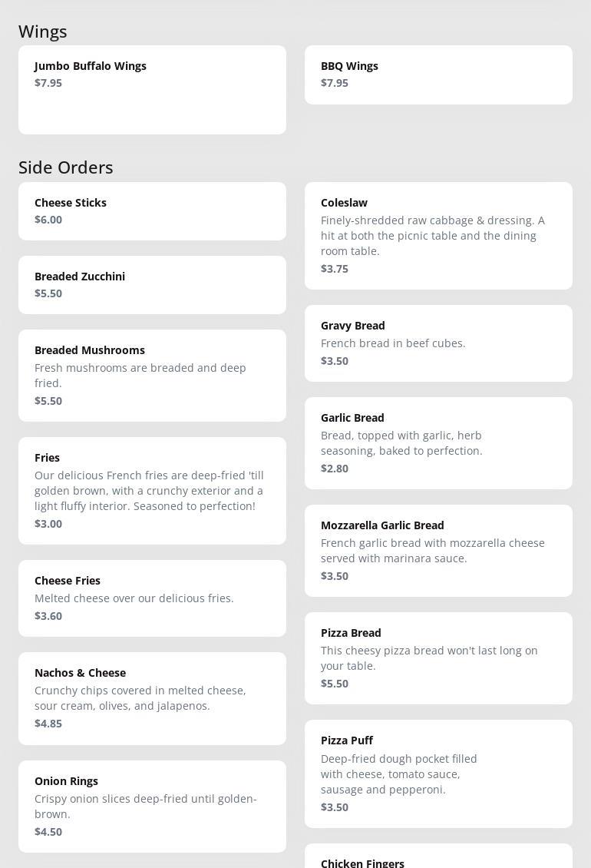Open the BBQ Wings menu item
Screen dimensions: 591x868
[x=437, y=75]
